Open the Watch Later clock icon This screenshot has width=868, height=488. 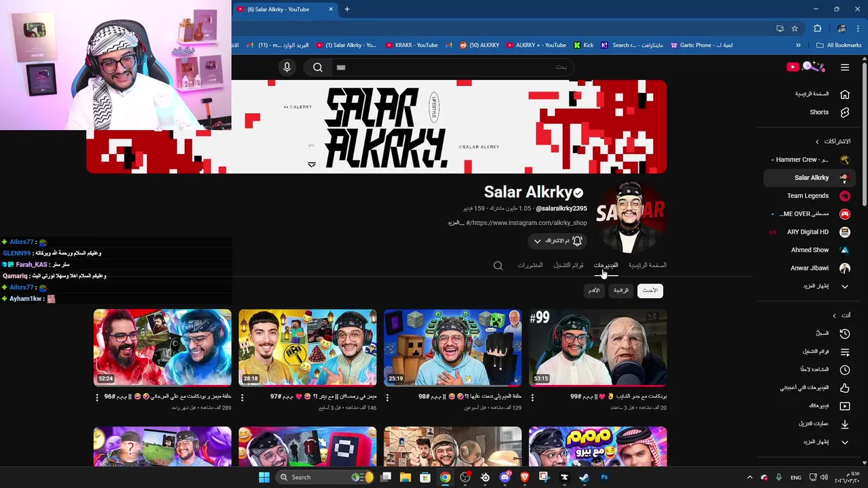[845, 370]
